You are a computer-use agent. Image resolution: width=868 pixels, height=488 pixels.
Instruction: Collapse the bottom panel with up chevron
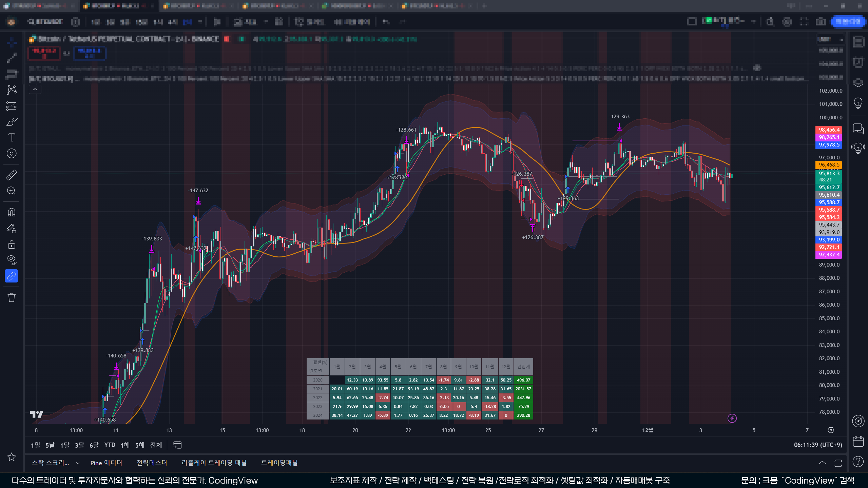822,463
